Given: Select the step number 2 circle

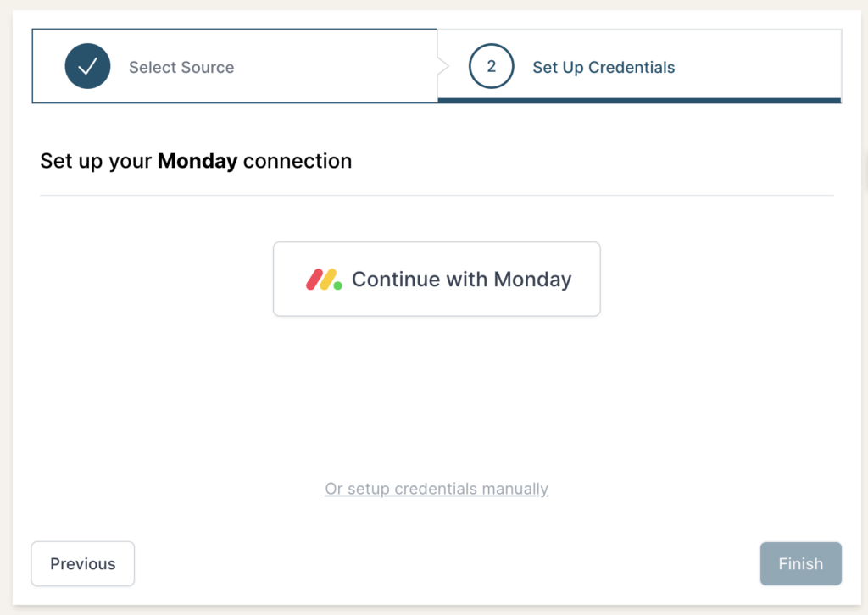Looking at the screenshot, I should 491,66.
